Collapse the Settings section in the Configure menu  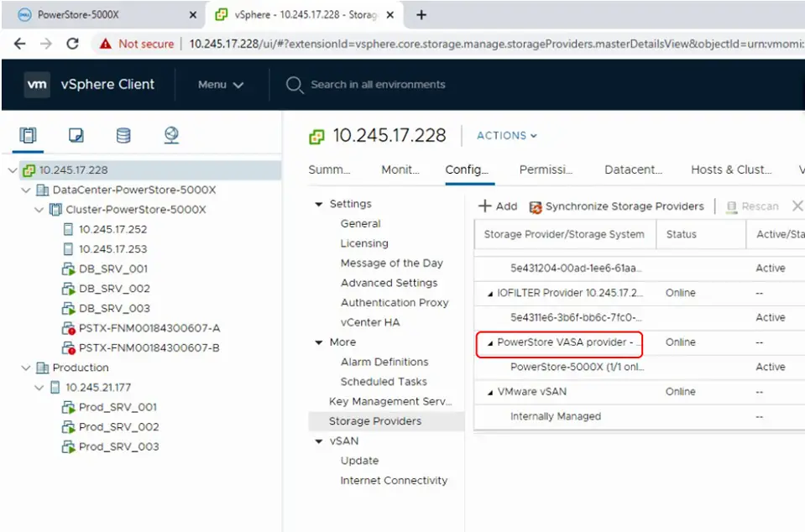[319, 204]
